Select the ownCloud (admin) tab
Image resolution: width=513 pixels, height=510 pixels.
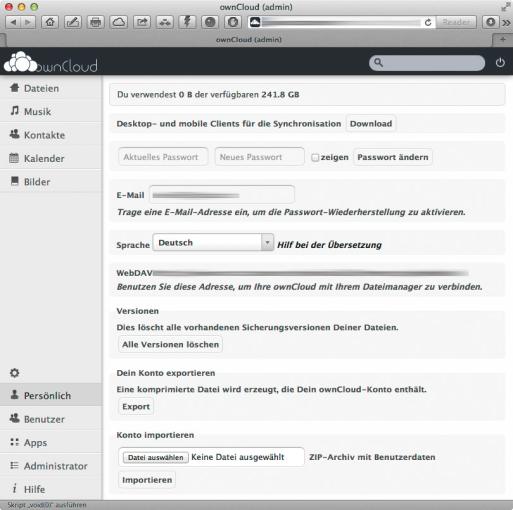(x=249, y=40)
